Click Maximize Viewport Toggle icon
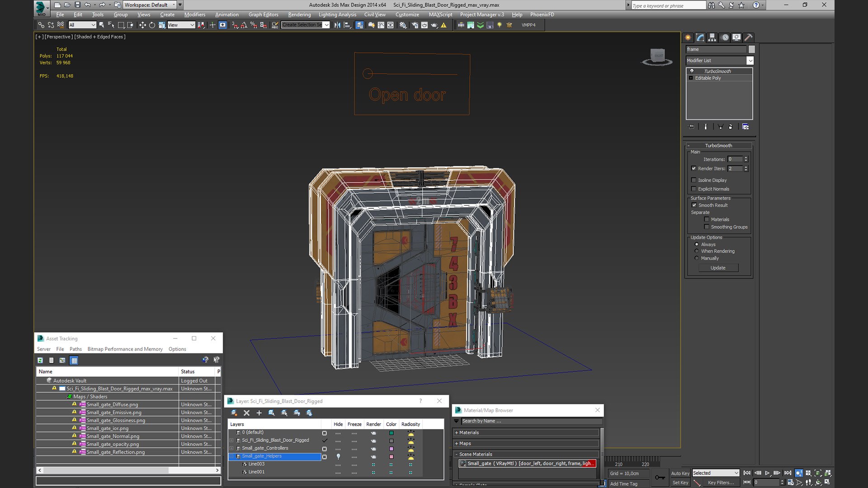This screenshot has width=868, height=488. [827, 483]
